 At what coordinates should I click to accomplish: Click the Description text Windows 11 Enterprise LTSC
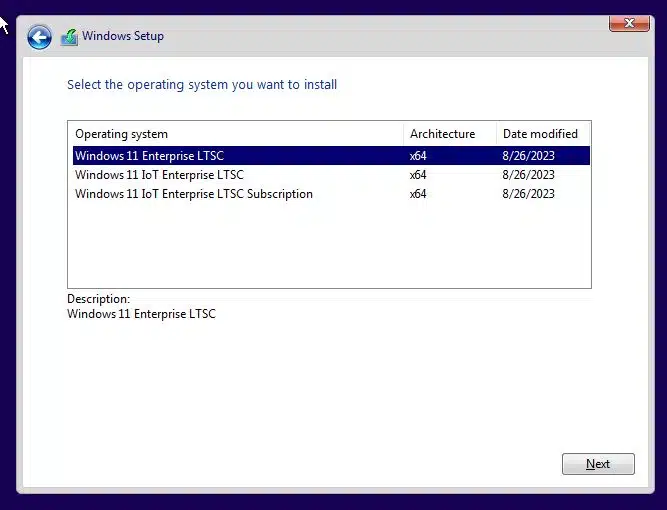click(x=141, y=314)
